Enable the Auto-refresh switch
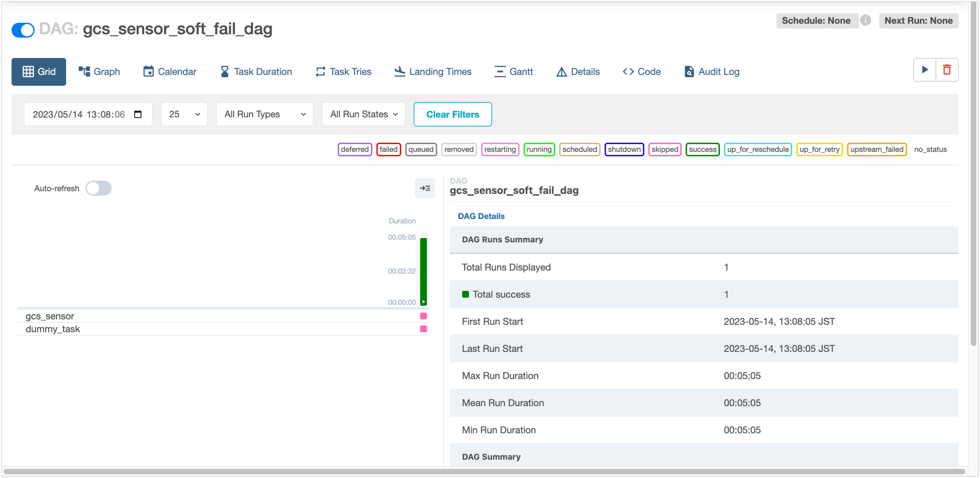This screenshot has width=980, height=478. tap(98, 188)
